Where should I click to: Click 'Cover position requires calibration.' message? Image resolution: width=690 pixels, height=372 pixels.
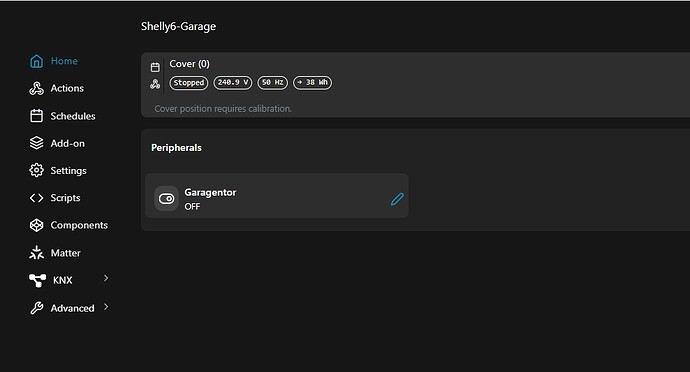pos(223,109)
